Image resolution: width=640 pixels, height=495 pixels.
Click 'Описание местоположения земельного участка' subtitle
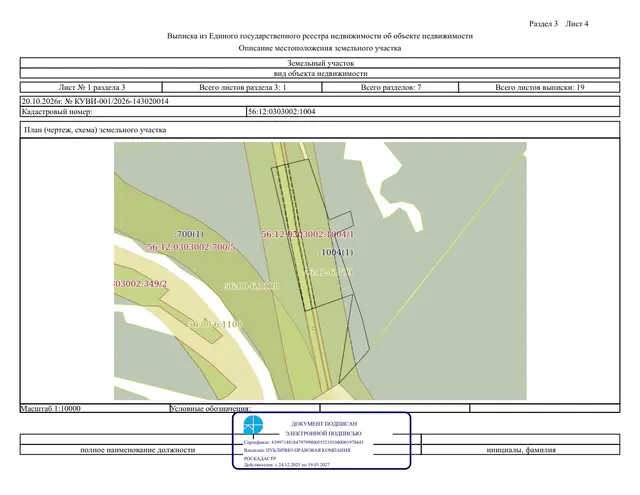click(x=320, y=48)
